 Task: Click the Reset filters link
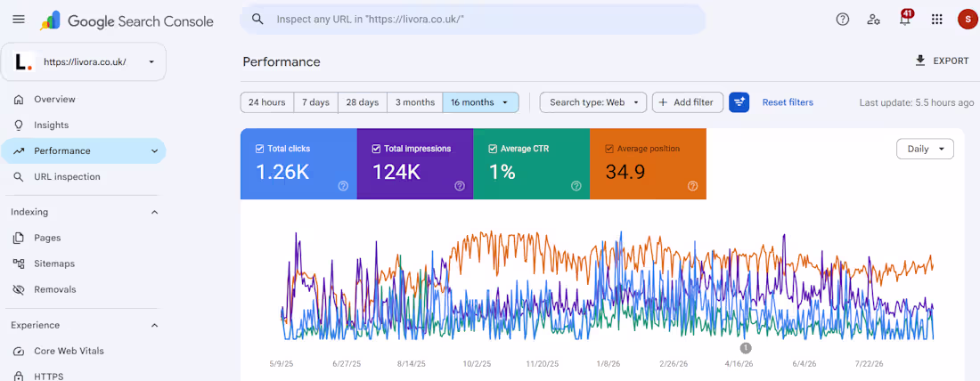[x=788, y=102]
